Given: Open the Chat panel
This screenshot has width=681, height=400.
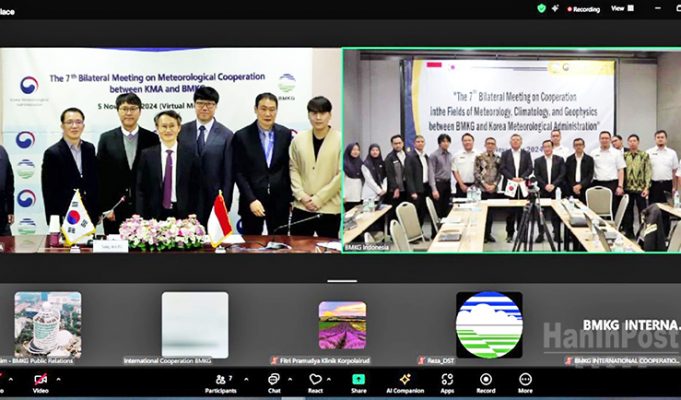Looking at the screenshot, I should (273, 381).
